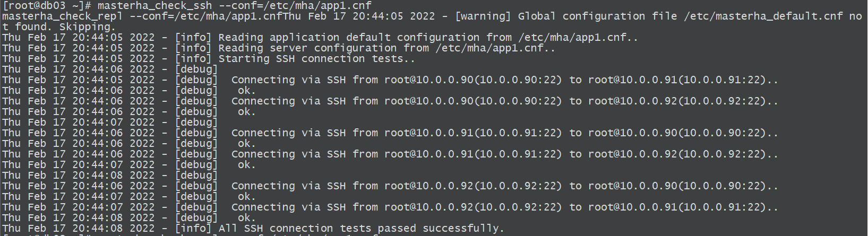Click the line connecting 10.0.0.91 to 10.0.0.92

click(x=390, y=154)
